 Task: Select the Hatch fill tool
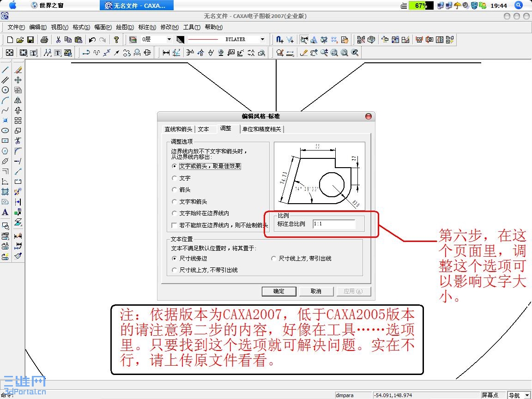[x=5, y=192]
